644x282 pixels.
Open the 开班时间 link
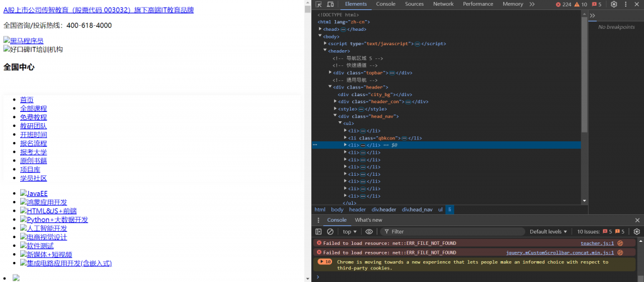[33, 134]
